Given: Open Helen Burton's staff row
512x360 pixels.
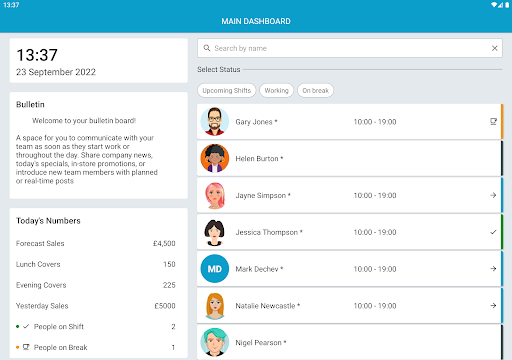Looking at the screenshot, I should (x=350, y=159).
